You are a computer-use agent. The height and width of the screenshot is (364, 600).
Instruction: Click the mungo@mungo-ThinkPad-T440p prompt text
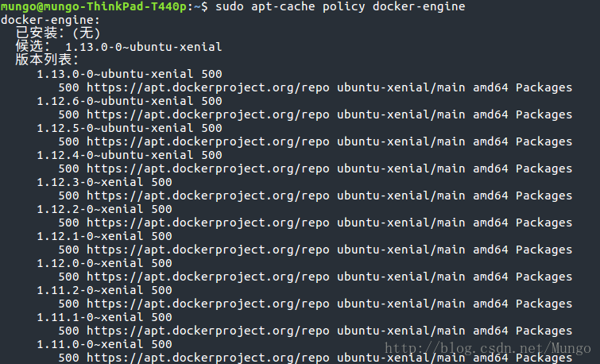93,6
